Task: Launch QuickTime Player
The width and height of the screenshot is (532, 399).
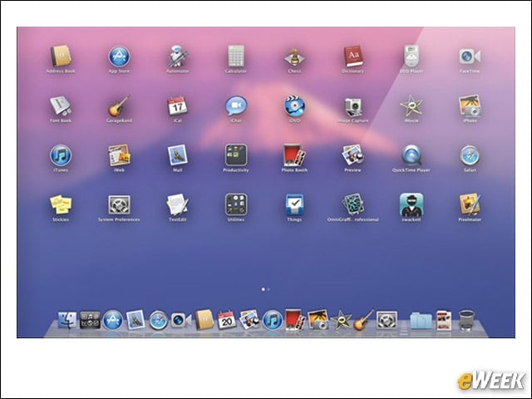Action: point(411,155)
